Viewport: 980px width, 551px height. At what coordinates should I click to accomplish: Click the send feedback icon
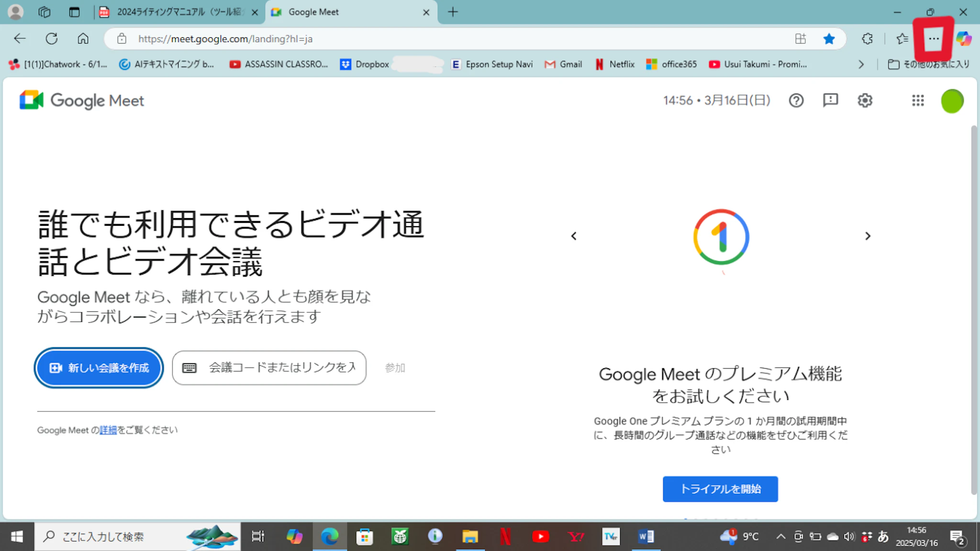tap(830, 100)
